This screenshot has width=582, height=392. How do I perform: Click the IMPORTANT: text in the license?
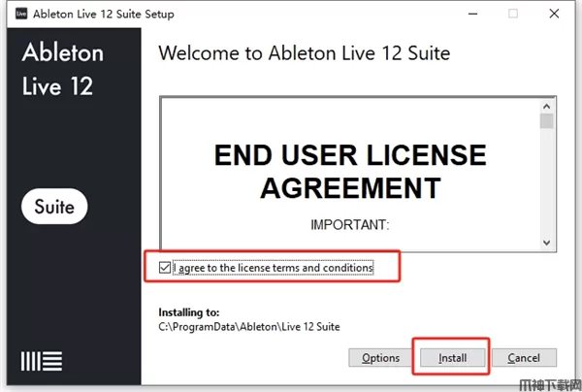click(x=349, y=225)
